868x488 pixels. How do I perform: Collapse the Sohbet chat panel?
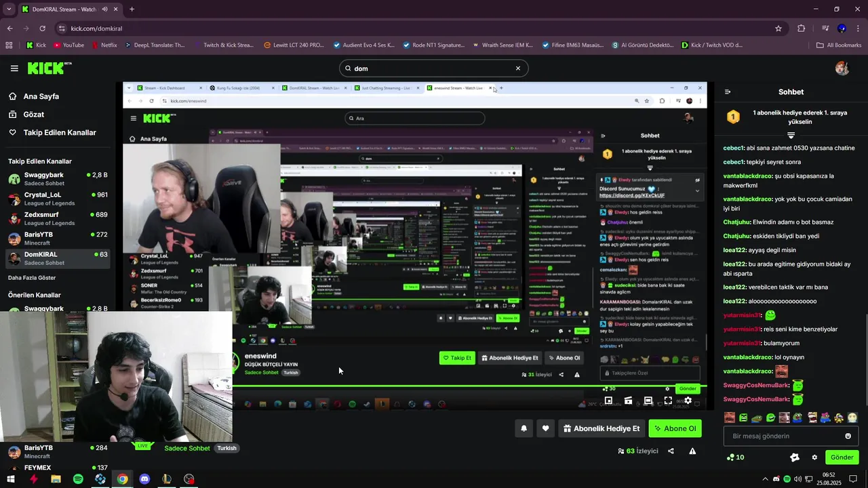point(728,91)
